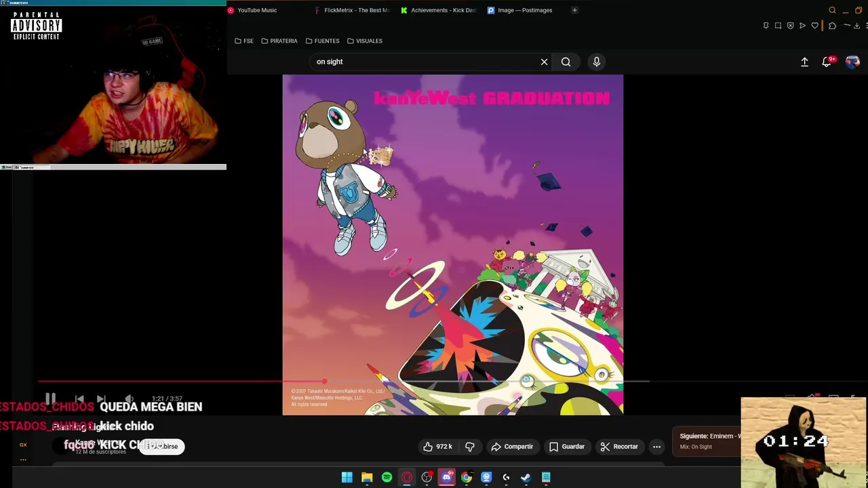Activate voice search microphone
Image resolution: width=868 pixels, height=488 pixels.
597,62
